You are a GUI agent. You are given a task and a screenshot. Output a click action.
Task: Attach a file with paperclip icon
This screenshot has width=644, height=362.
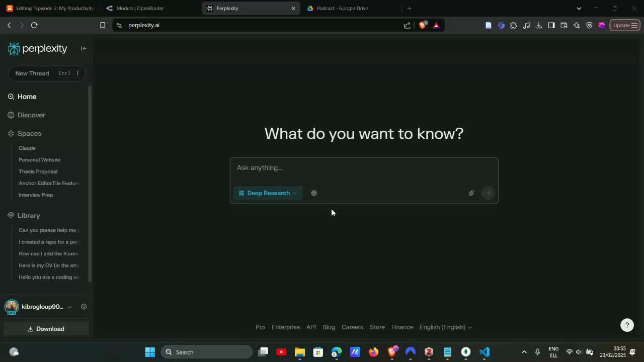pyautogui.click(x=471, y=193)
